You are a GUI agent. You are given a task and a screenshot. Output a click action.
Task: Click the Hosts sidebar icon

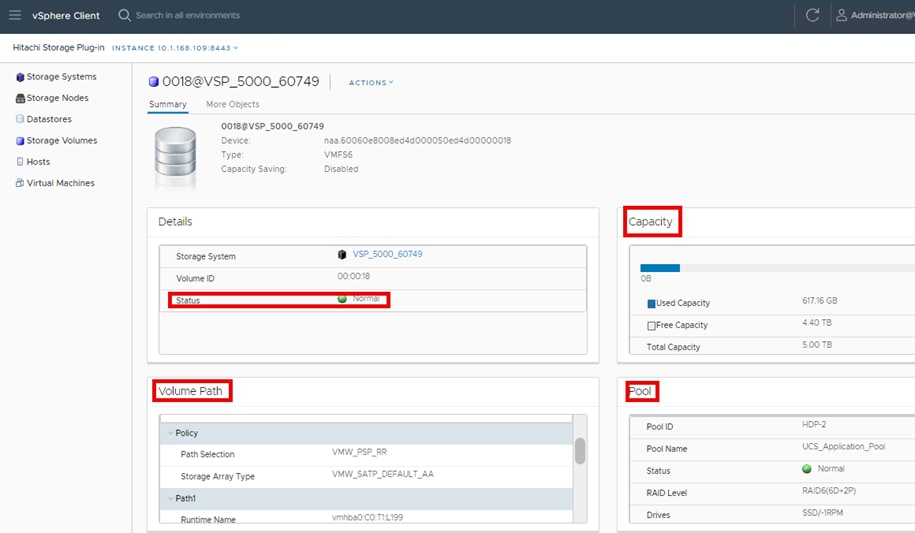20,162
